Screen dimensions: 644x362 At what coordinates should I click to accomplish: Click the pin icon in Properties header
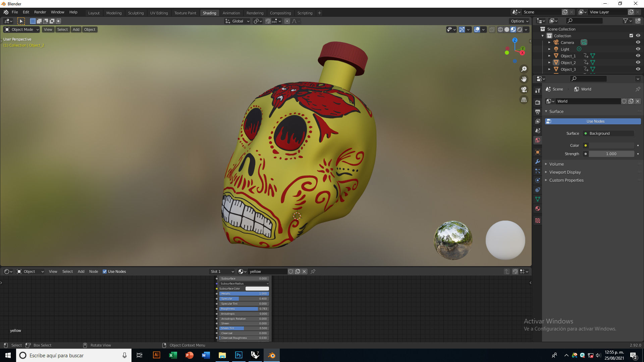pyautogui.click(x=638, y=89)
